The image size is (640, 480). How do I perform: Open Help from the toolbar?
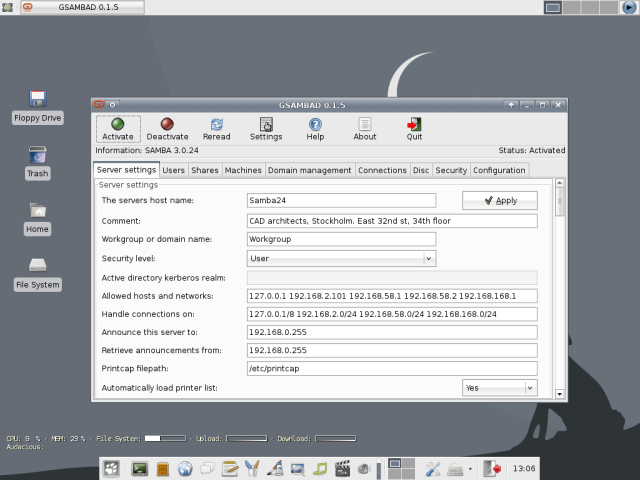pyautogui.click(x=315, y=129)
